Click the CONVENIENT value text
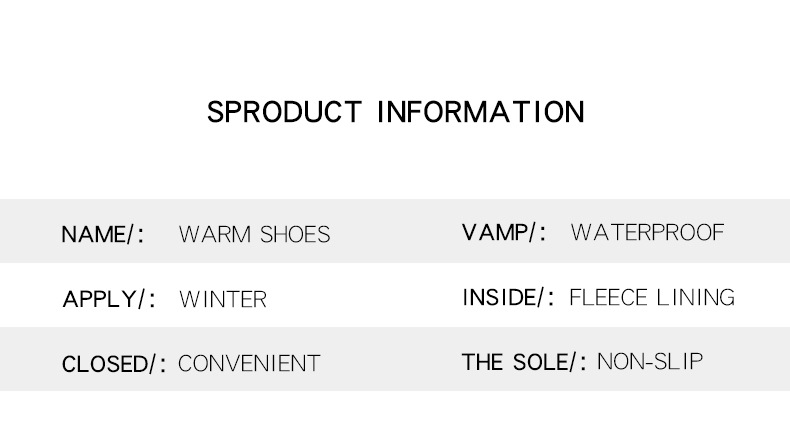The image size is (790, 446). click(x=249, y=363)
